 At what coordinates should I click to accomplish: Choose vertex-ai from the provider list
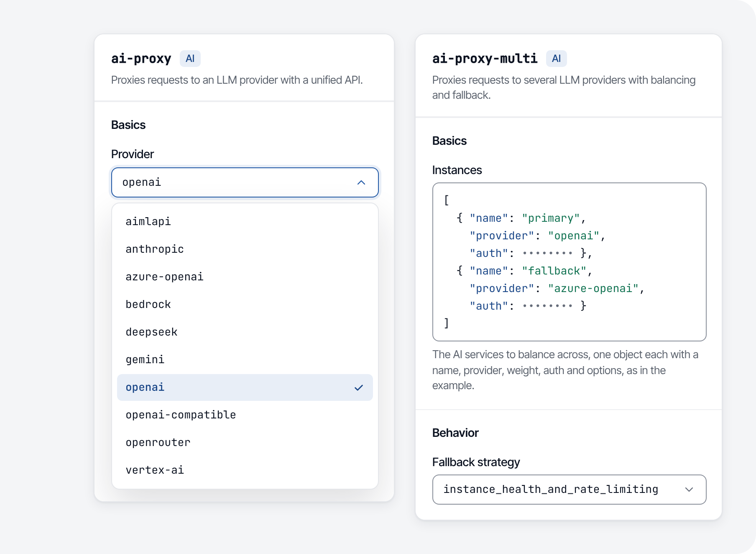pos(245,470)
